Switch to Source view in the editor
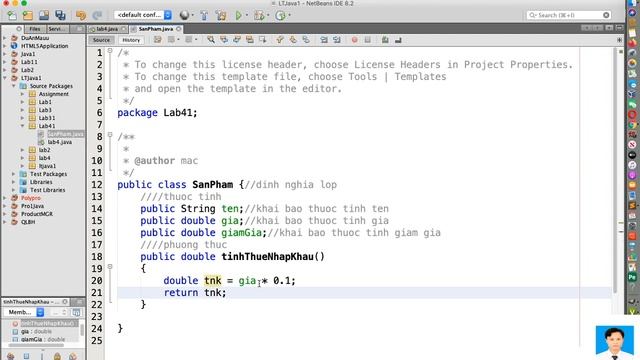 coord(101,40)
